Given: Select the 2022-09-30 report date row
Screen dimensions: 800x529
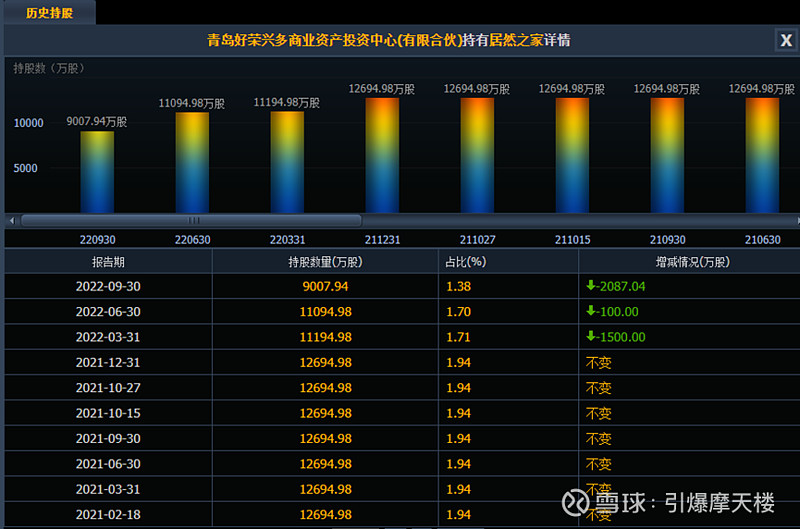Looking at the screenshot, I should click(402, 286).
